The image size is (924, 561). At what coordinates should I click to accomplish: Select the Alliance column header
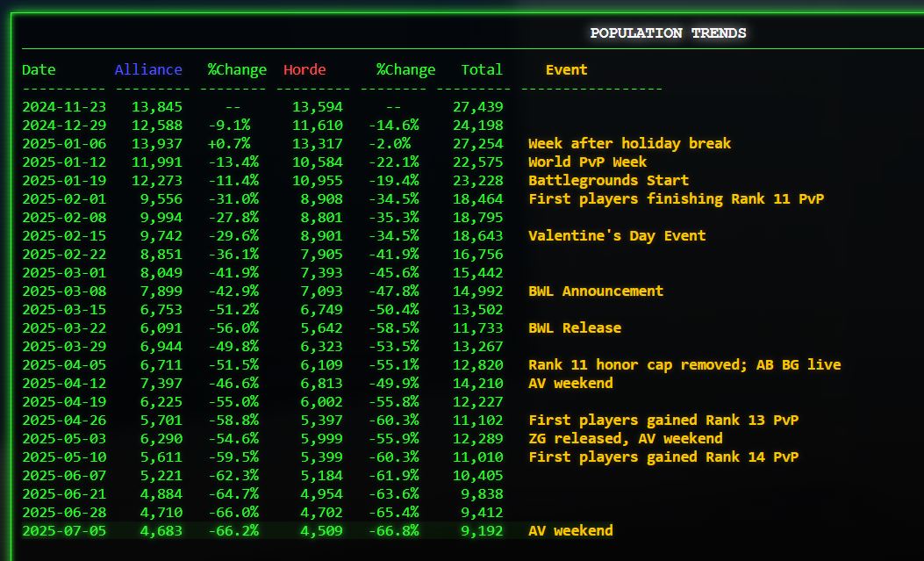(148, 69)
